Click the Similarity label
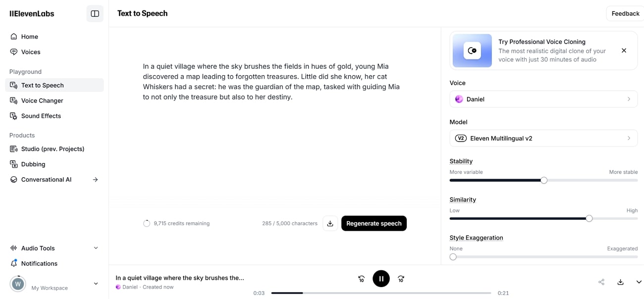 pyautogui.click(x=463, y=200)
